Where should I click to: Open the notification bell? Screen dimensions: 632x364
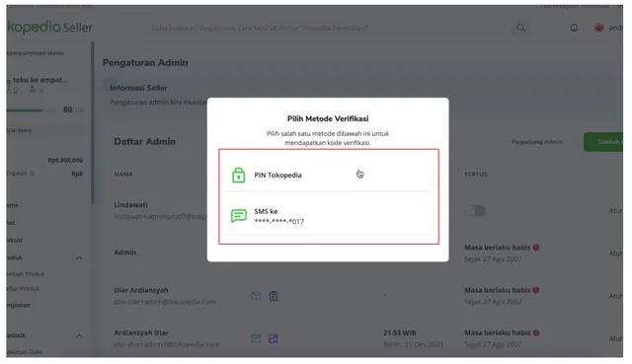[x=574, y=28]
